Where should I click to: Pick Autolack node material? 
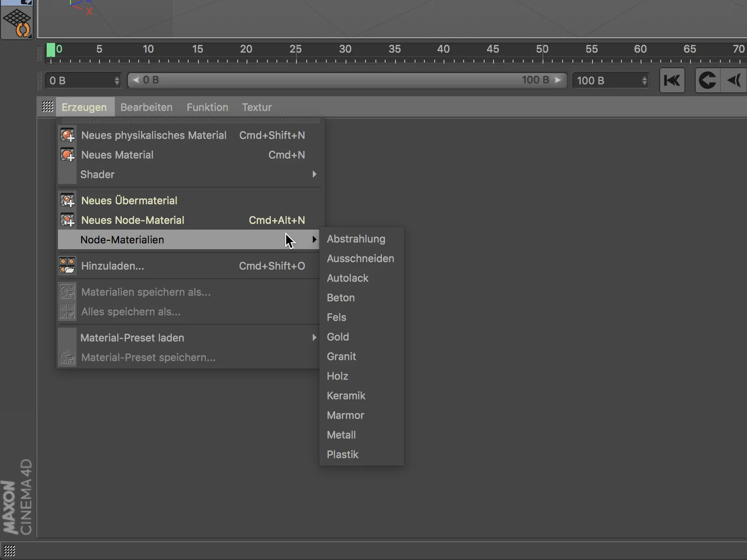[x=362, y=278]
